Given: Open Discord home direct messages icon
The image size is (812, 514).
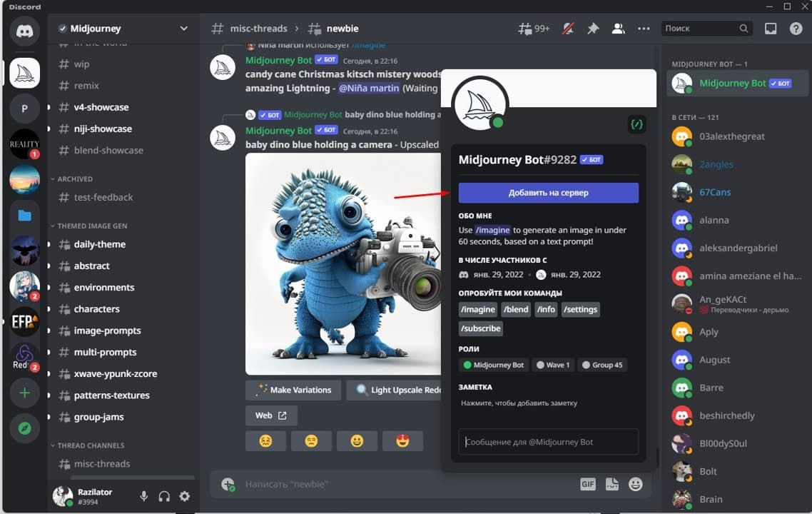Looking at the screenshot, I should tap(24, 31).
